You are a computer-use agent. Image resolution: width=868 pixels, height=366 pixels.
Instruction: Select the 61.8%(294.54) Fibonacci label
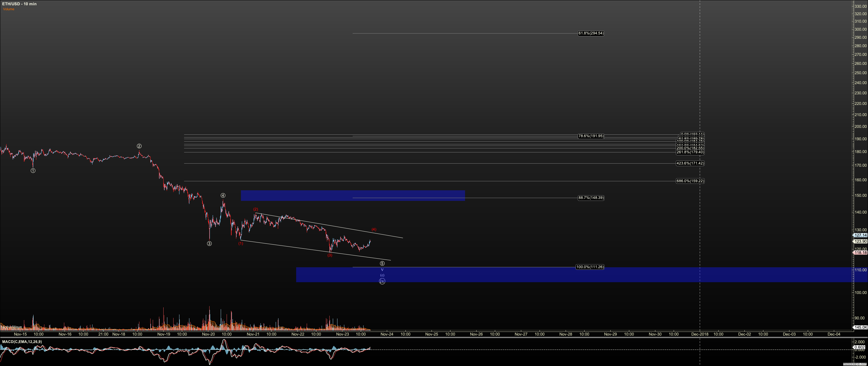[591, 33]
